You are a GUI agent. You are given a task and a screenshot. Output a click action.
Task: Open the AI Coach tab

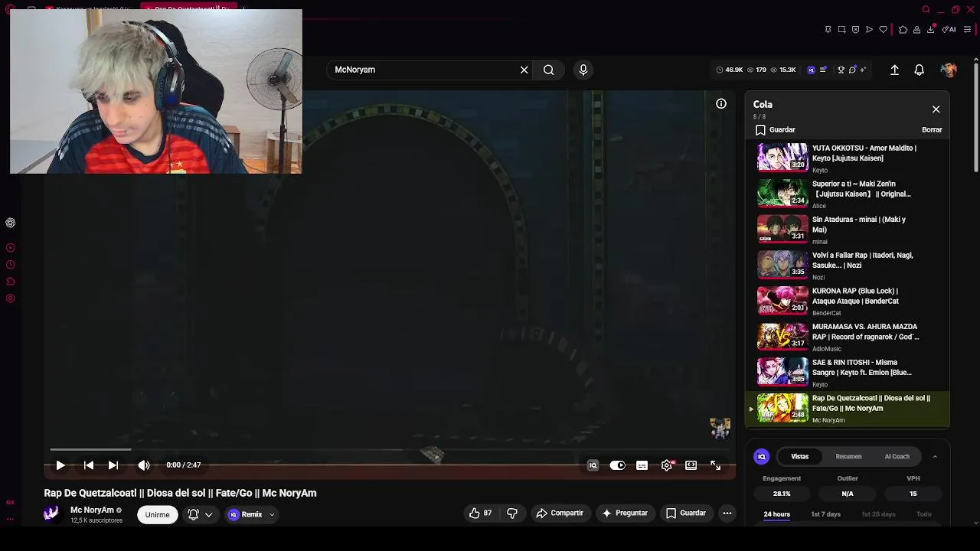897,457
